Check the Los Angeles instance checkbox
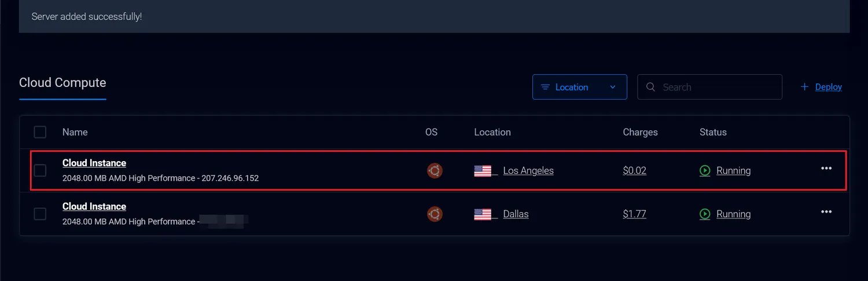868x281 pixels. tap(40, 170)
